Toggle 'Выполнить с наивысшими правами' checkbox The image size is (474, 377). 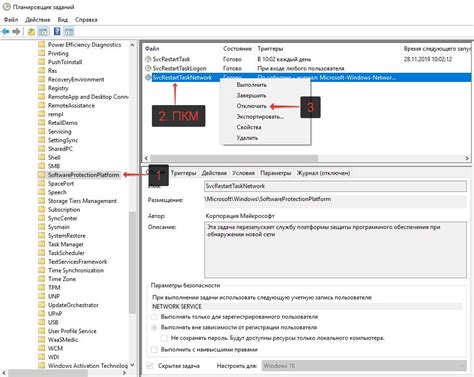[x=154, y=350]
